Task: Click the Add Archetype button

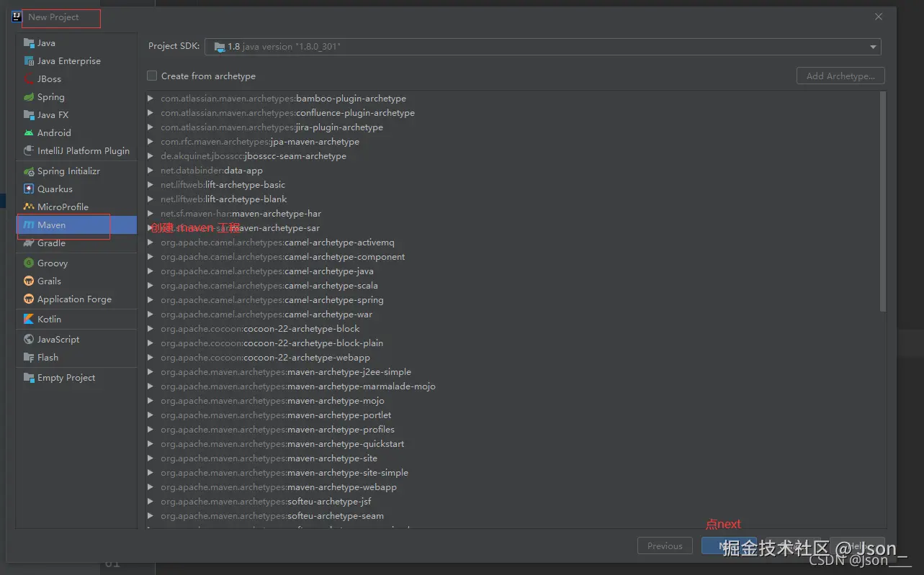Action: tap(840, 76)
